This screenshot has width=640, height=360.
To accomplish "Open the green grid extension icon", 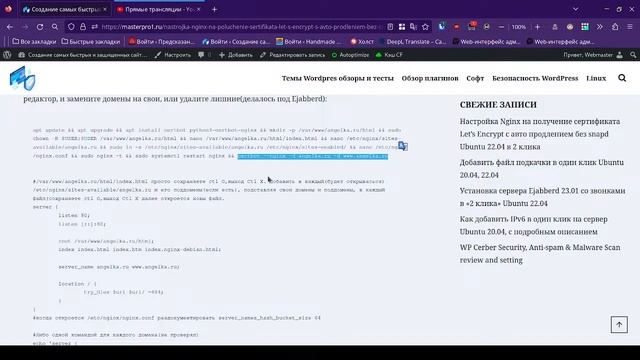I will [585, 27].
